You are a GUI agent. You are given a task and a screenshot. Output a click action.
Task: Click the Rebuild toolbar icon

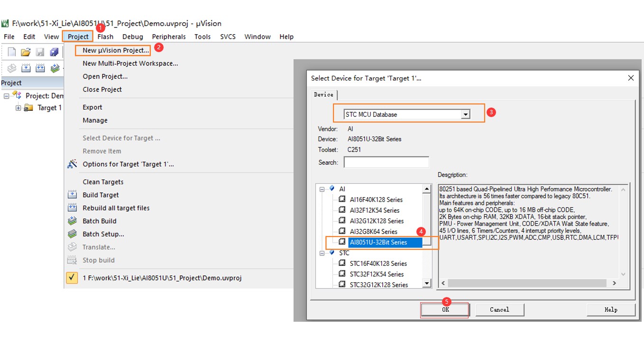(40, 68)
